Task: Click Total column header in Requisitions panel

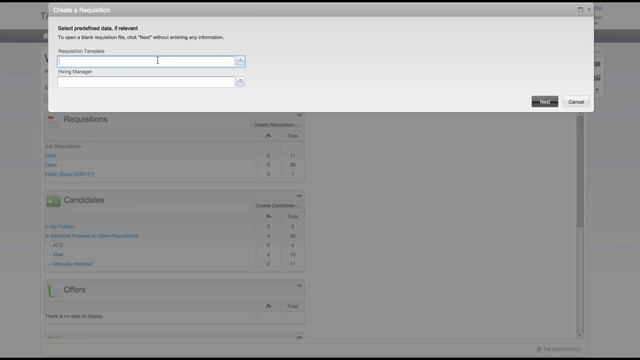Action: 293,136
